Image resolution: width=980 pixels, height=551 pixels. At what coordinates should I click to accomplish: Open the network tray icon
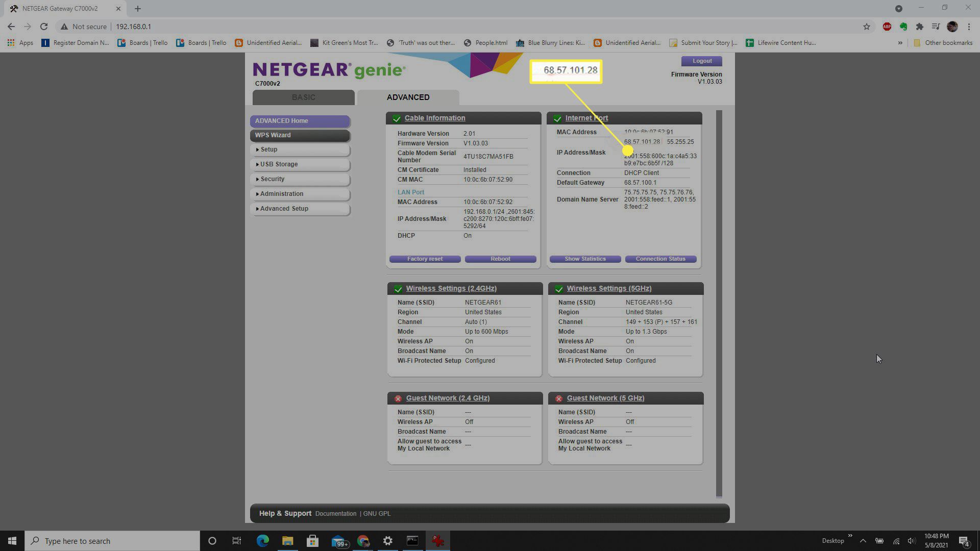click(896, 541)
